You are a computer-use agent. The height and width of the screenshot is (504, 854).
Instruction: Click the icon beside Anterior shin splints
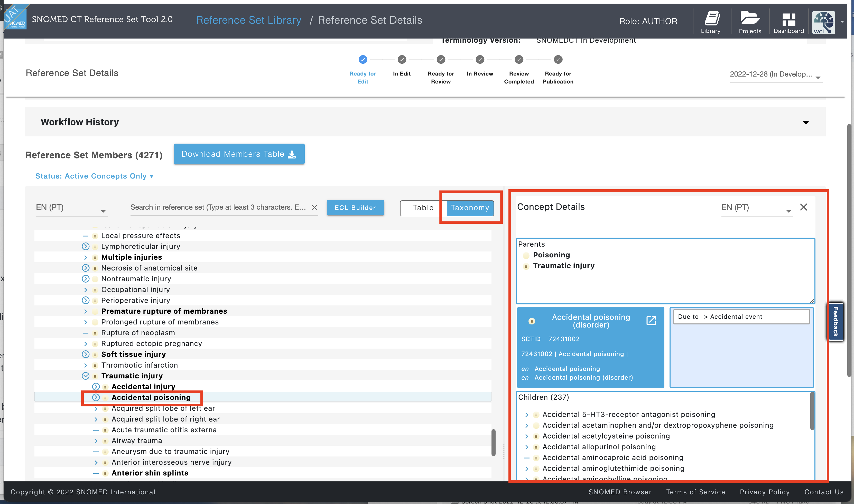click(105, 473)
